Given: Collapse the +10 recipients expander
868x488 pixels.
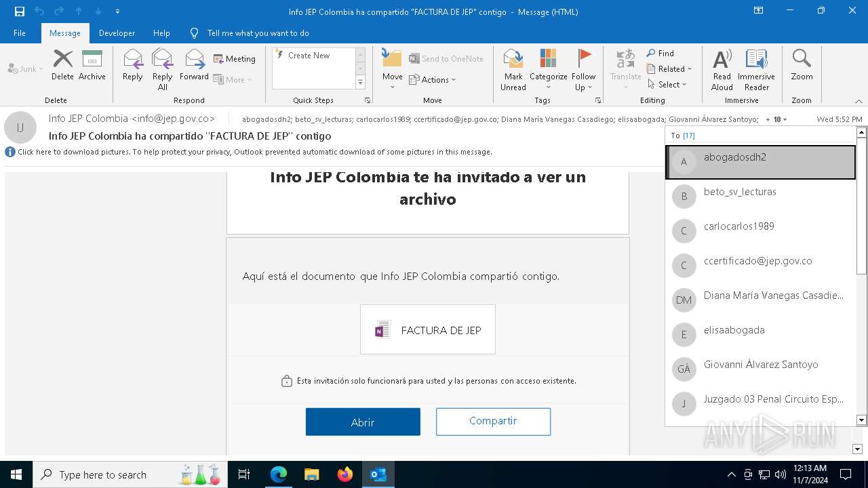Looking at the screenshot, I should tap(776, 119).
